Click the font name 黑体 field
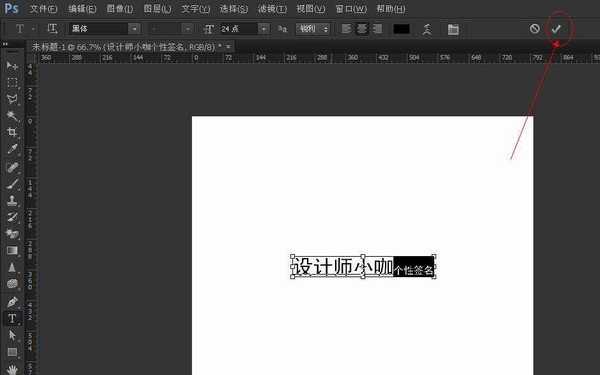Screen dimensions: 600x375 pos(99,29)
